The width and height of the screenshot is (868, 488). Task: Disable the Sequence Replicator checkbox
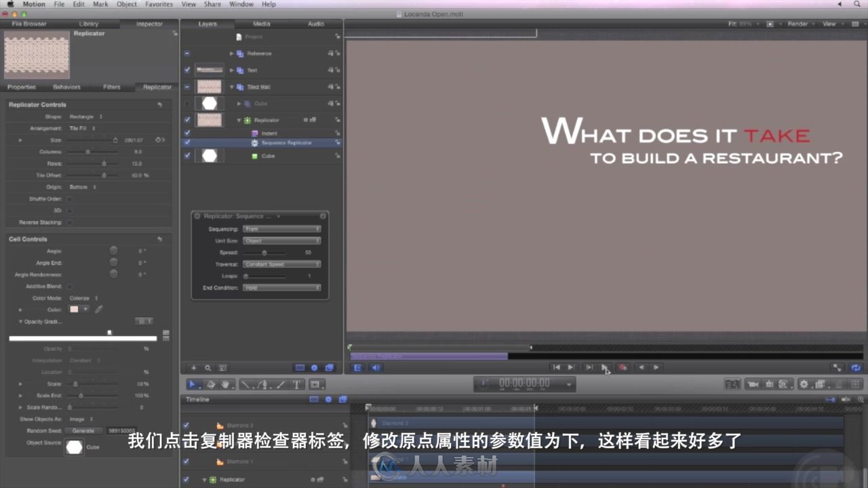click(187, 143)
